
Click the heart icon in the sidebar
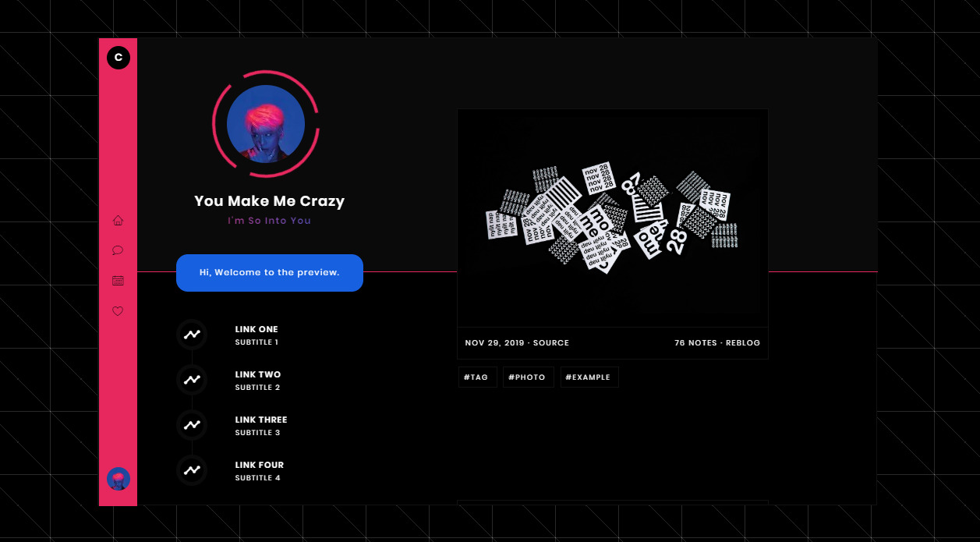coord(119,311)
